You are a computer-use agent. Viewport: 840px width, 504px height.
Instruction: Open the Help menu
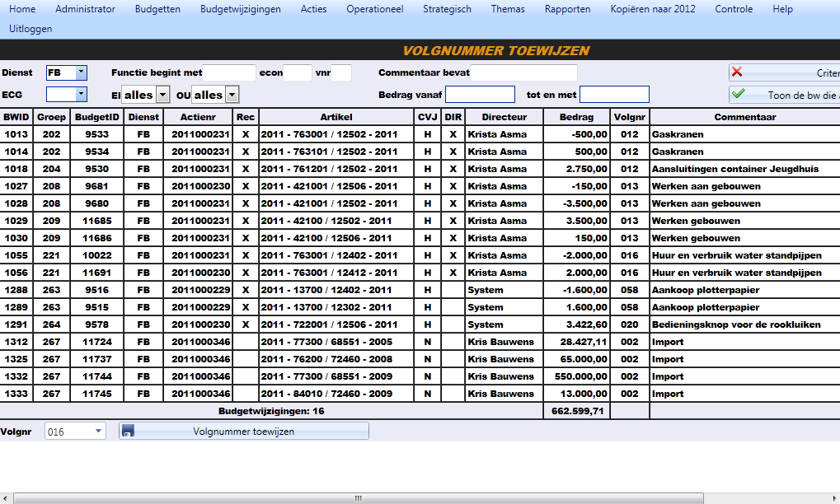click(782, 9)
